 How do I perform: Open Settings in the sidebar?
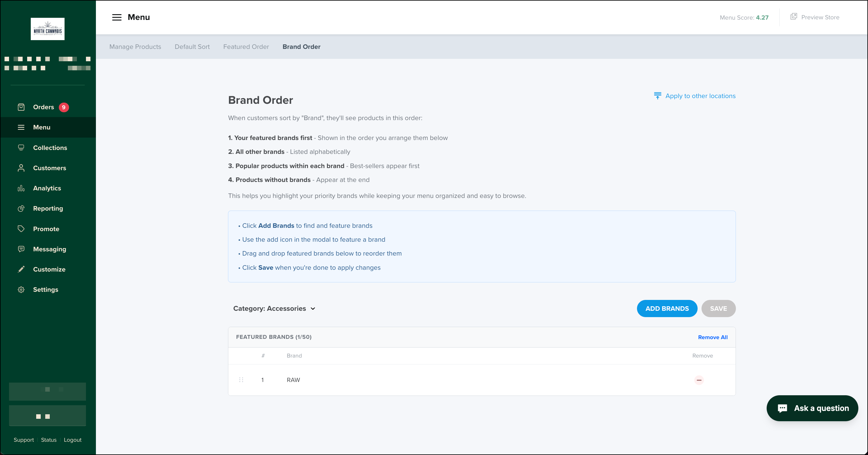(48, 290)
